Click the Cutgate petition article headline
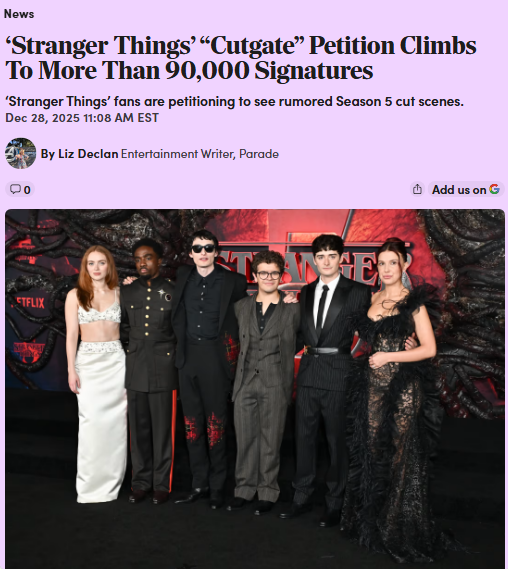The height and width of the screenshot is (569, 508). (241, 58)
